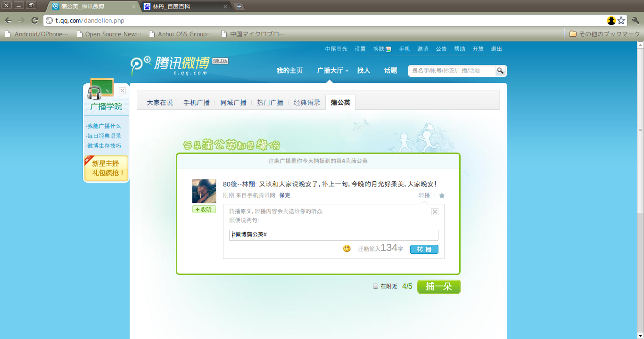
Task: Open the Open Source New bookmark
Action: (x=109, y=34)
